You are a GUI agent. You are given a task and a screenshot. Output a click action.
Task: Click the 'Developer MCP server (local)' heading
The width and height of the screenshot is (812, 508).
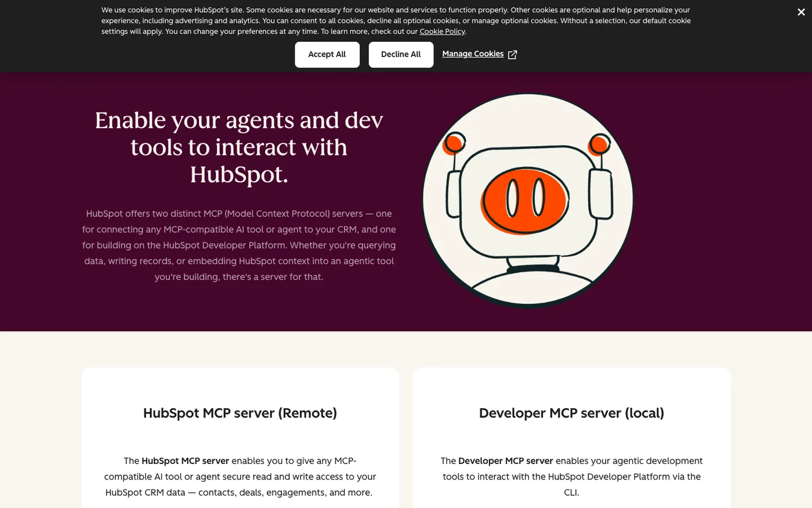571,413
